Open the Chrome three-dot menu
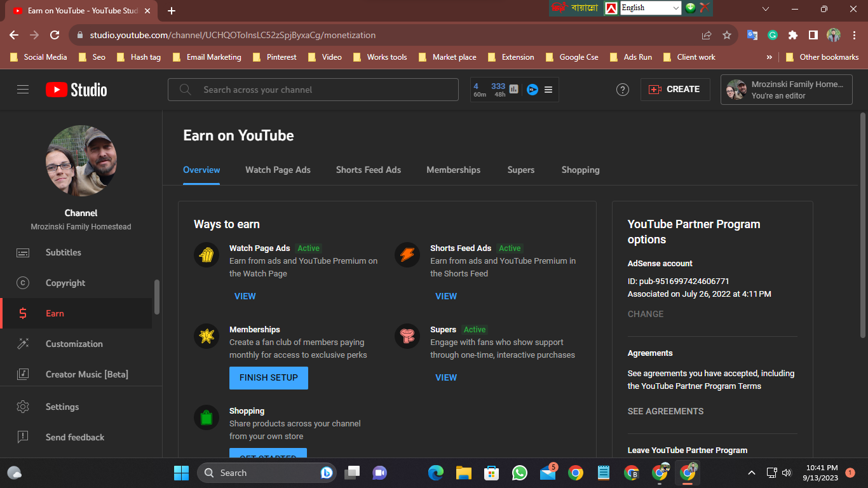The image size is (868, 488). coord(853,35)
